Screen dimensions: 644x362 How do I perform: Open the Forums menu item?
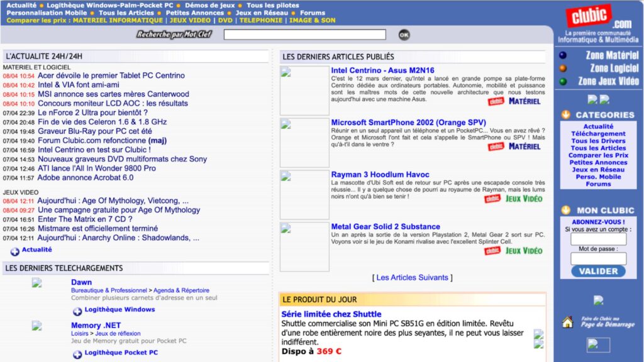tap(313, 12)
